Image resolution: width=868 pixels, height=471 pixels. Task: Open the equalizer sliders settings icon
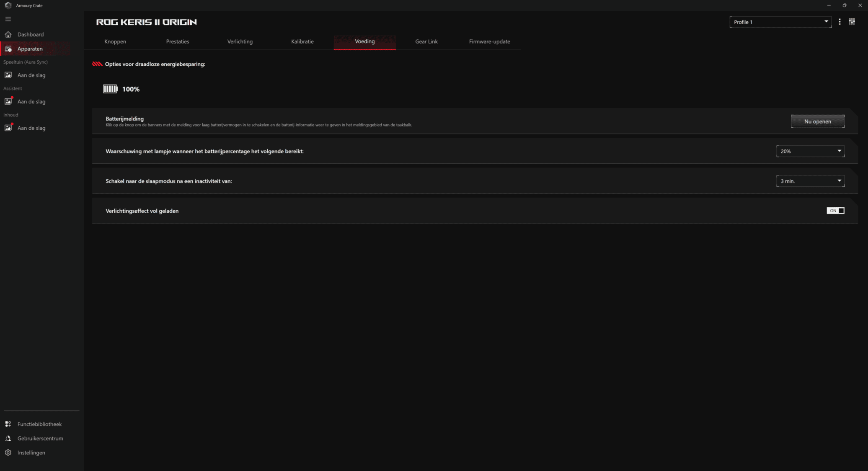(x=852, y=22)
